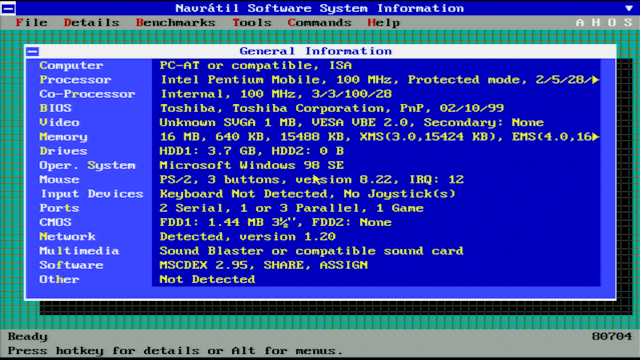Click 'PC-AT or compatible, ISA' value

coord(256,65)
